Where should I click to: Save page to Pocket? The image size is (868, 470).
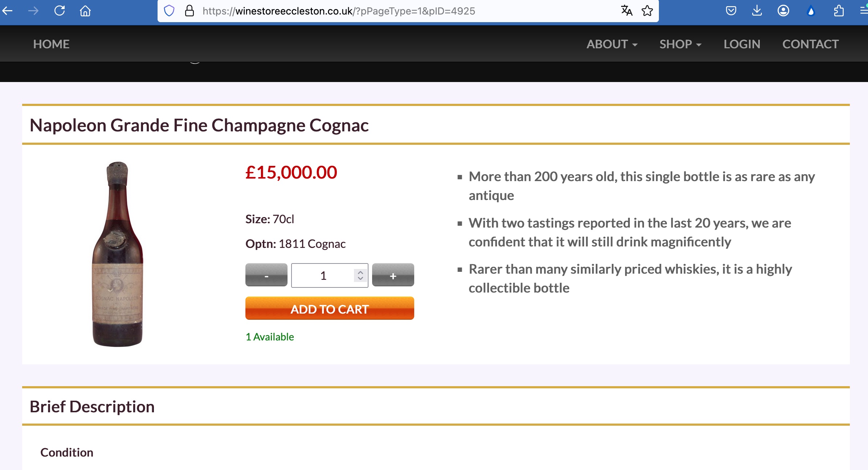pos(731,11)
